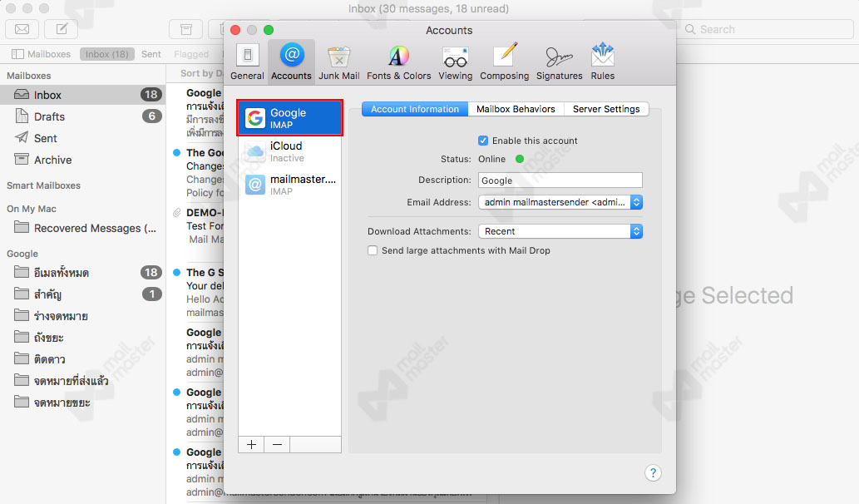
Task: Select the mailmaster IMAP account
Action: pos(290,185)
